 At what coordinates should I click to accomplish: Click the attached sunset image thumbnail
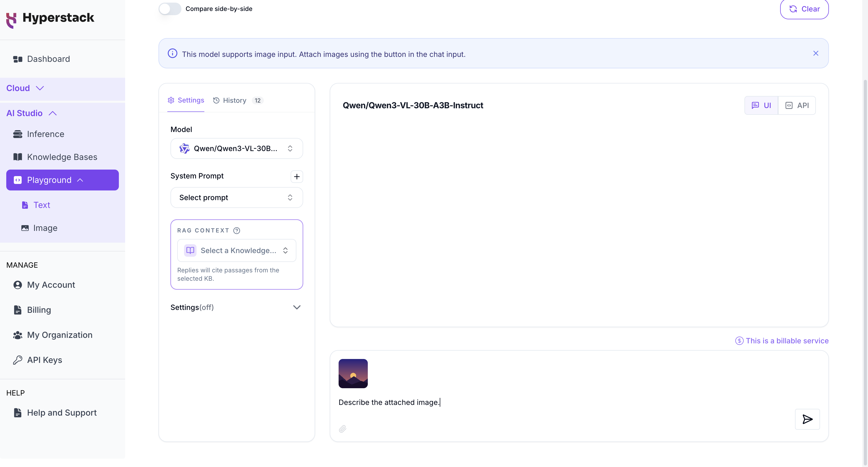point(353,374)
